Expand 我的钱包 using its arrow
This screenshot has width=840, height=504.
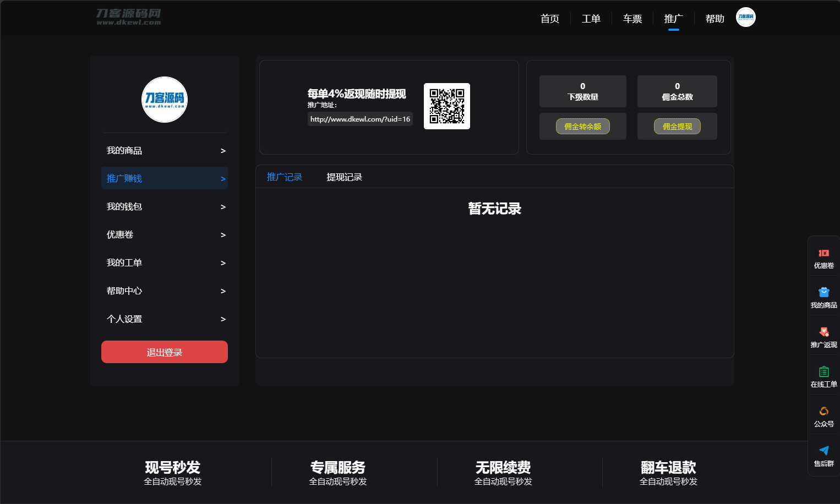point(223,206)
